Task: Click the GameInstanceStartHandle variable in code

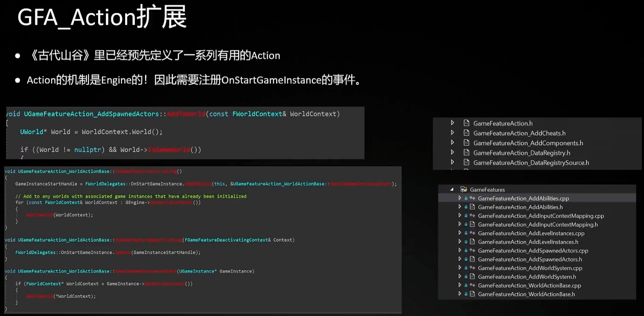Action: pyautogui.click(x=46, y=184)
